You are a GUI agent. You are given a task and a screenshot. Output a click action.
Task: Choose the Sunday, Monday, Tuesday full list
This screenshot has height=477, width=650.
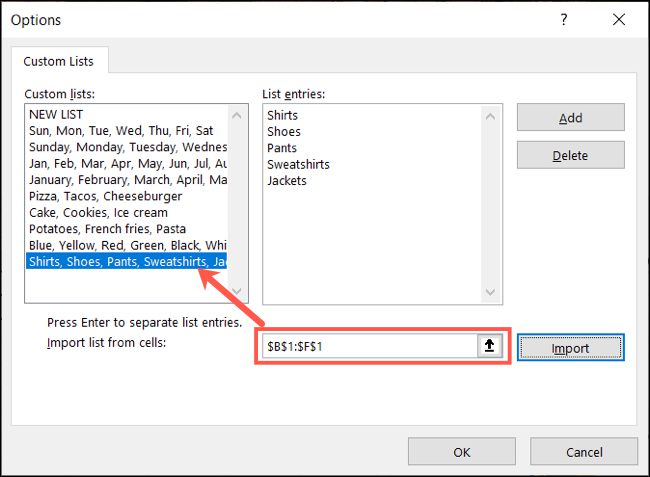[x=125, y=147]
